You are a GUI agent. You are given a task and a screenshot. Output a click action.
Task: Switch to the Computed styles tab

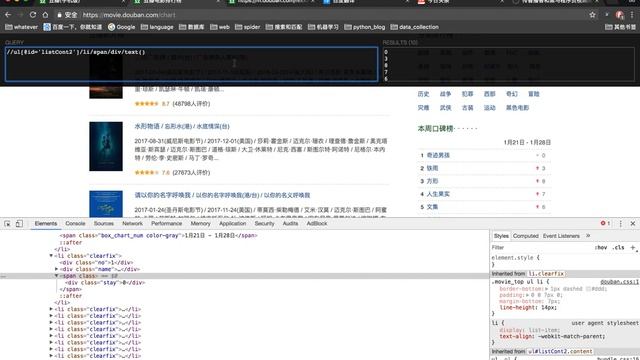(526, 236)
